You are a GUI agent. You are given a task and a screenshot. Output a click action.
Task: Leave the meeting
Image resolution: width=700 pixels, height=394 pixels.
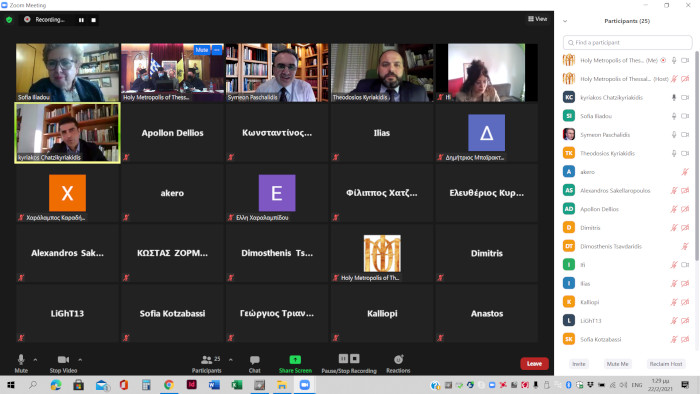point(534,364)
